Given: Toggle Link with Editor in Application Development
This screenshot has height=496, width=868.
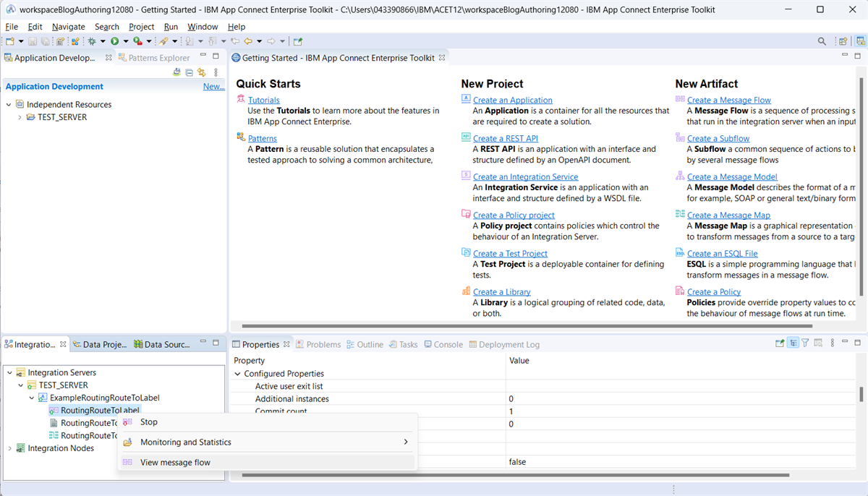Looking at the screenshot, I should point(201,72).
